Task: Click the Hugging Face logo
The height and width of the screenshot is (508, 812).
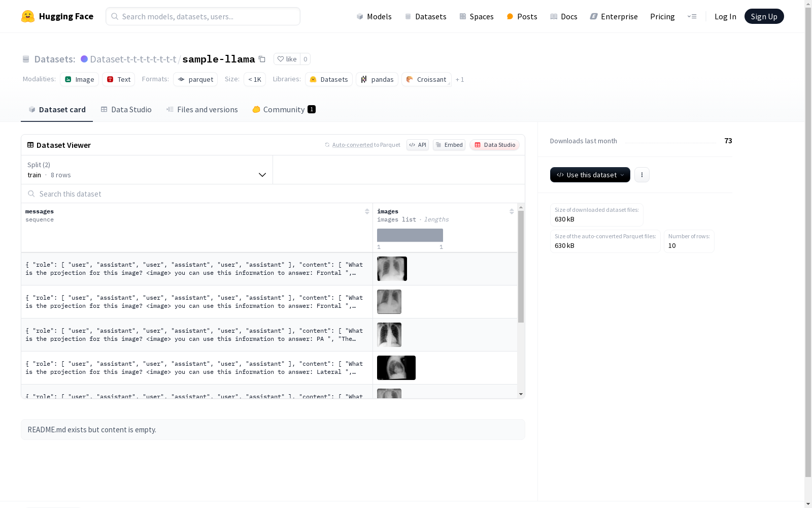Action: coord(57,16)
